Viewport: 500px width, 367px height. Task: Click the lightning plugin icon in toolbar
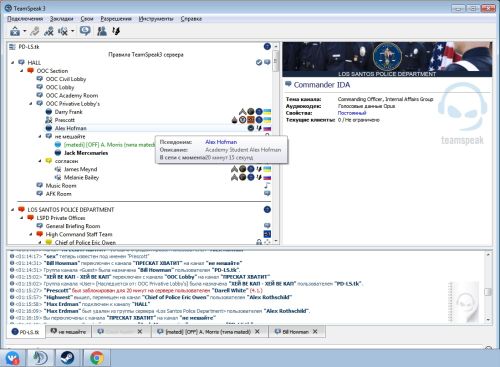116,31
